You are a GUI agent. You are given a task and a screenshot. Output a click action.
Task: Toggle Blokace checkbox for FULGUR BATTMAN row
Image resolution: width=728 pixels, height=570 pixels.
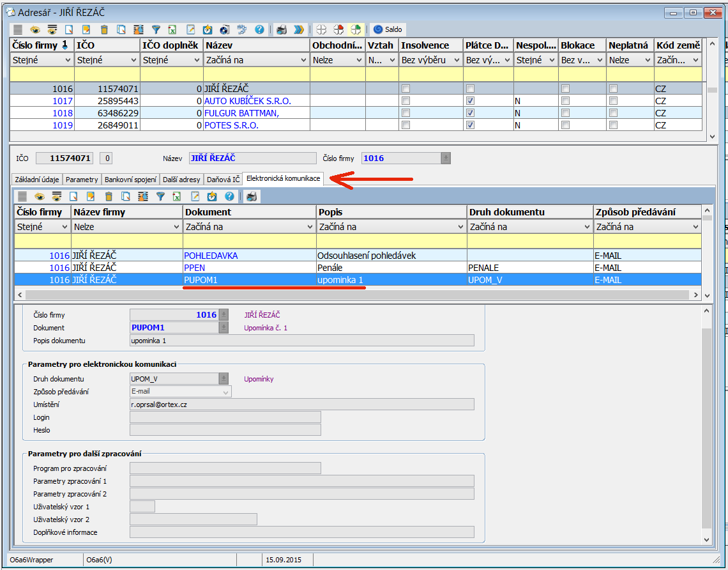click(565, 113)
